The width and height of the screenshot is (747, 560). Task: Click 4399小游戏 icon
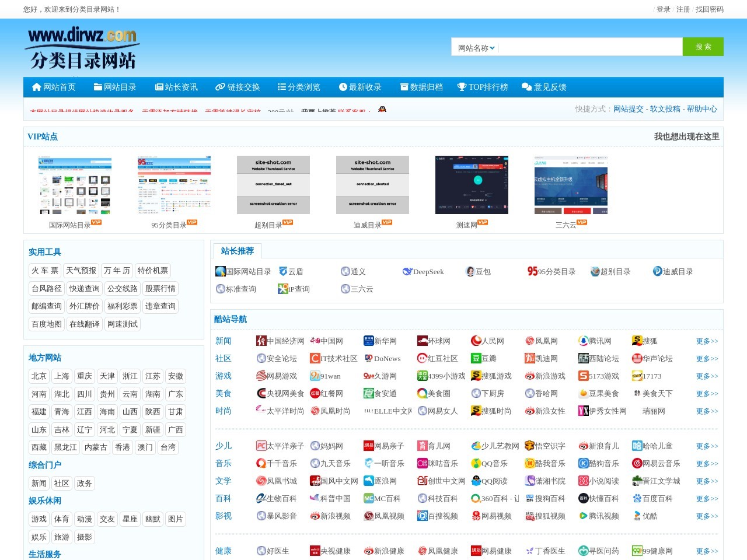coord(423,376)
